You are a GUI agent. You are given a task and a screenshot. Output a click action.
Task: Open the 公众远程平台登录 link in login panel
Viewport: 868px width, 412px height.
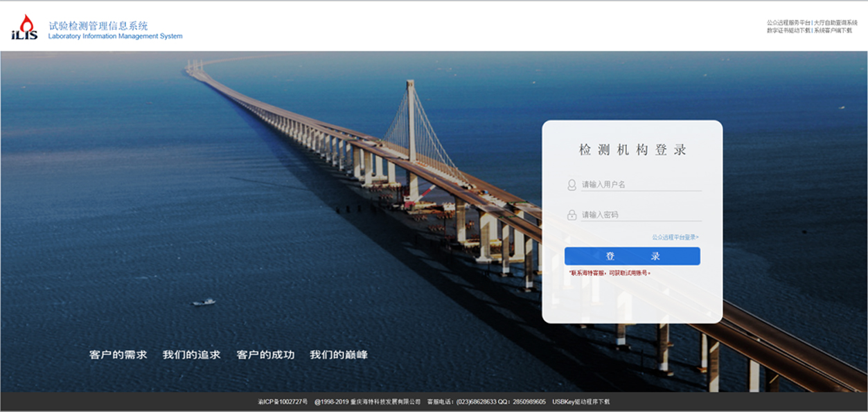click(675, 238)
